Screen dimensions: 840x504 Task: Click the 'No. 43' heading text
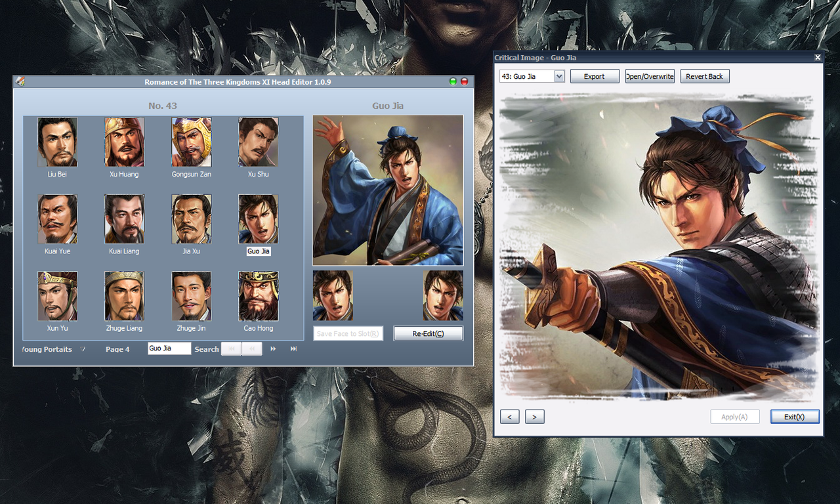point(163,106)
